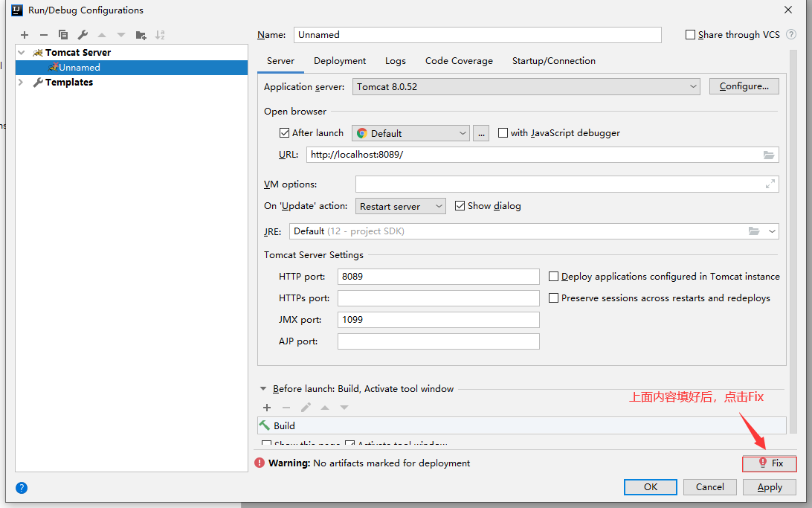Click OK button
Screen dimensions: 812x508
[x=651, y=486]
